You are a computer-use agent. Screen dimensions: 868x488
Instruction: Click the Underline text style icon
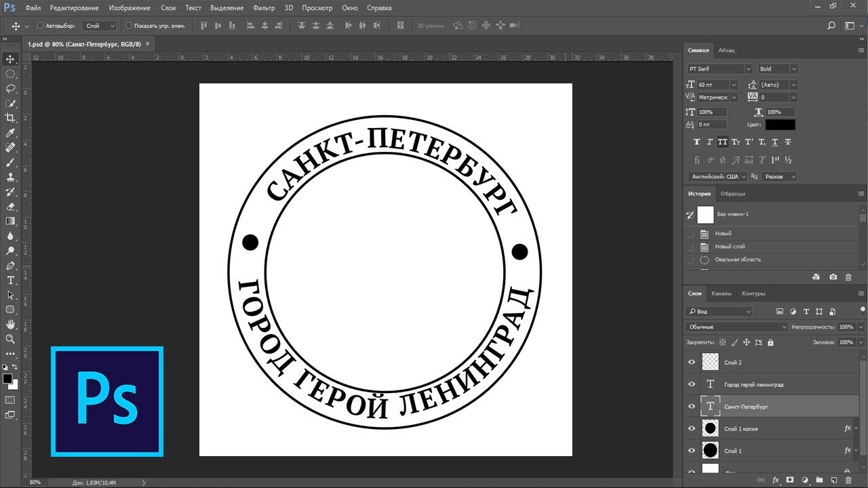tap(774, 142)
